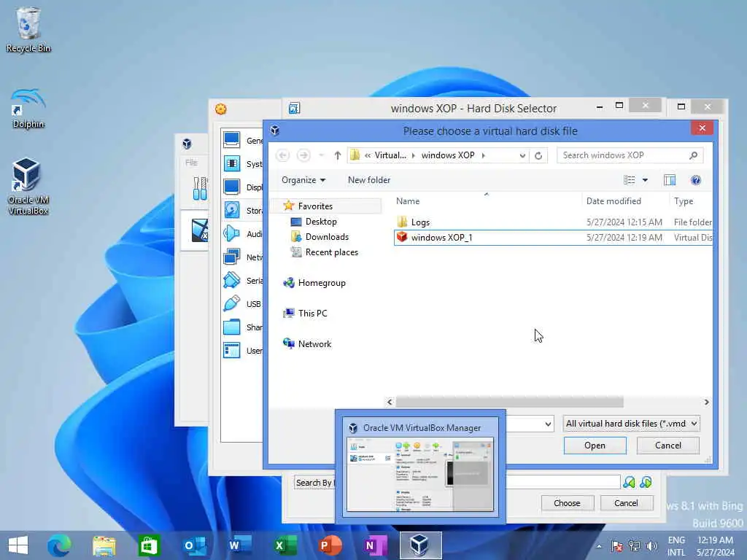Click the ENG INTL language indicator
The image size is (747, 560).
pyautogui.click(x=676, y=545)
